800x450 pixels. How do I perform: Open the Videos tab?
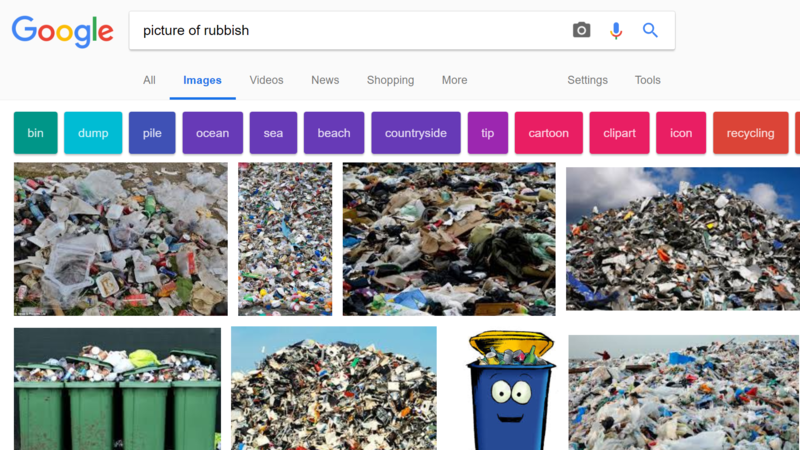pos(266,80)
